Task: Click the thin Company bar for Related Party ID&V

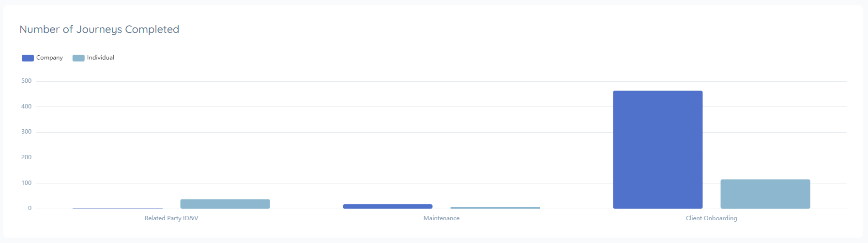Action: point(118,208)
